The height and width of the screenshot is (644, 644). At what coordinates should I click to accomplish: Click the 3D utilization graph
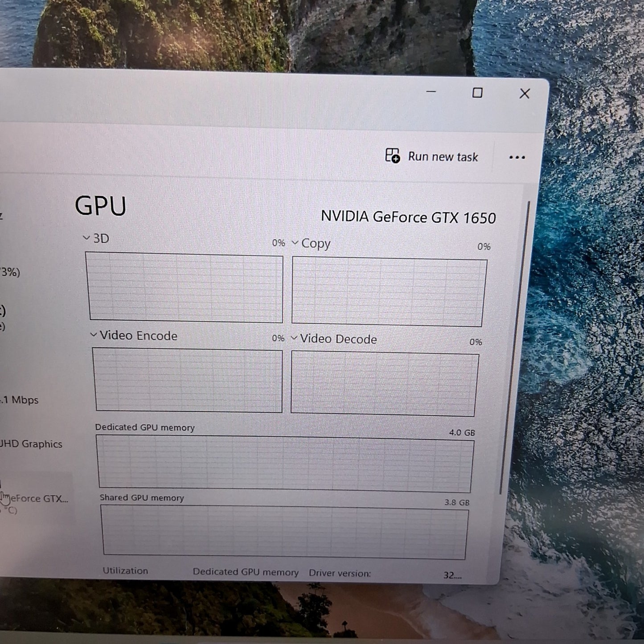[x=185, y=287]
